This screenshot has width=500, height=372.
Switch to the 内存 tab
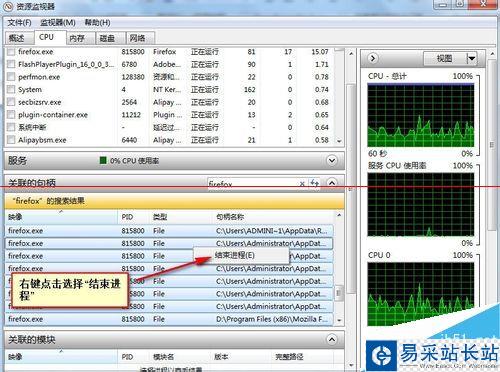81,38
